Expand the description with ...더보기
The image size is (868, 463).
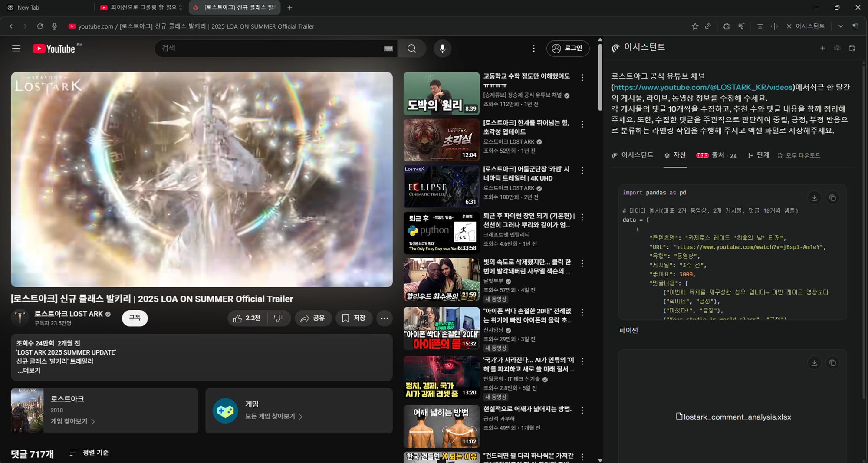pyautogui.click(x=29, y=371)
